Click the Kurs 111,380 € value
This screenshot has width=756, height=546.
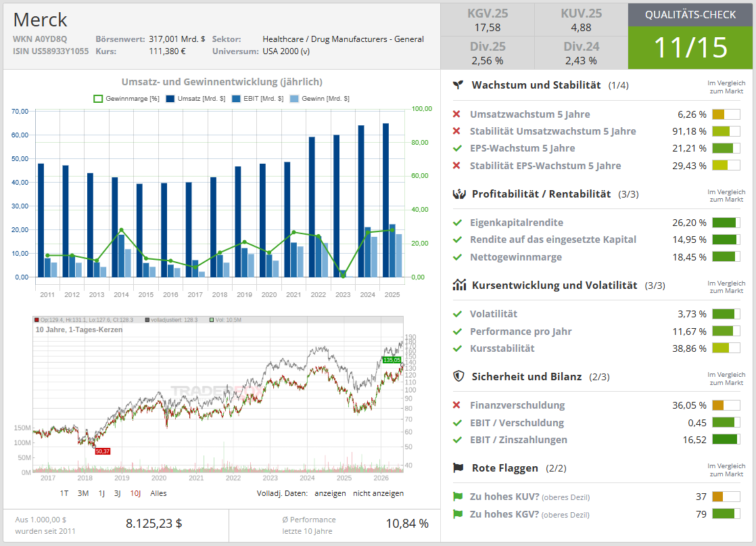pyautogui.click(x=167, y=51)
